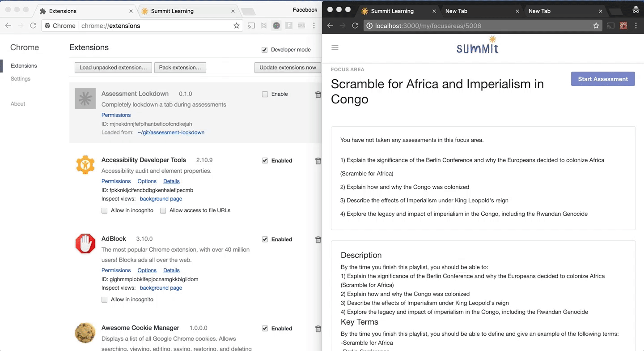Open Chrome menu in Extensions window
This screenshot has width=644, height=351.
[x=314, y=26]
